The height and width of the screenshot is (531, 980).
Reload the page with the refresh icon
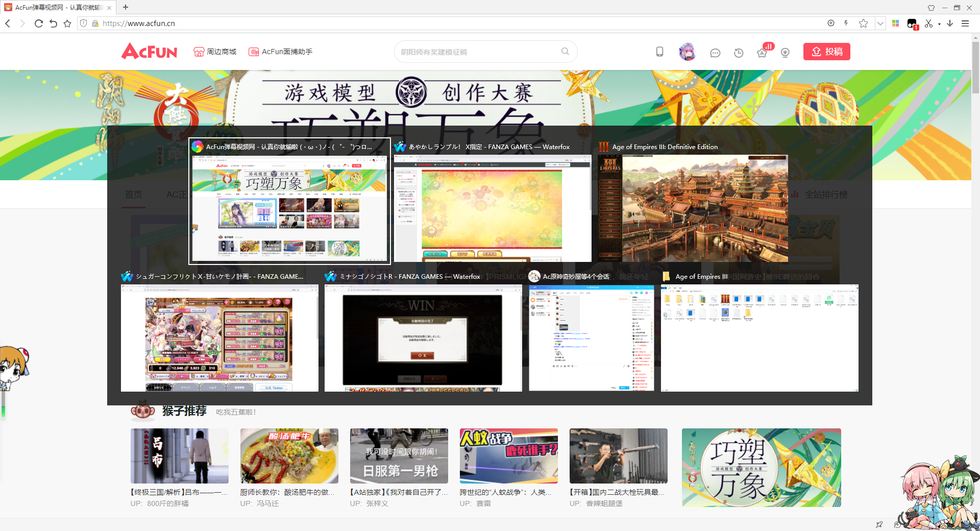[x=38, y=23]
